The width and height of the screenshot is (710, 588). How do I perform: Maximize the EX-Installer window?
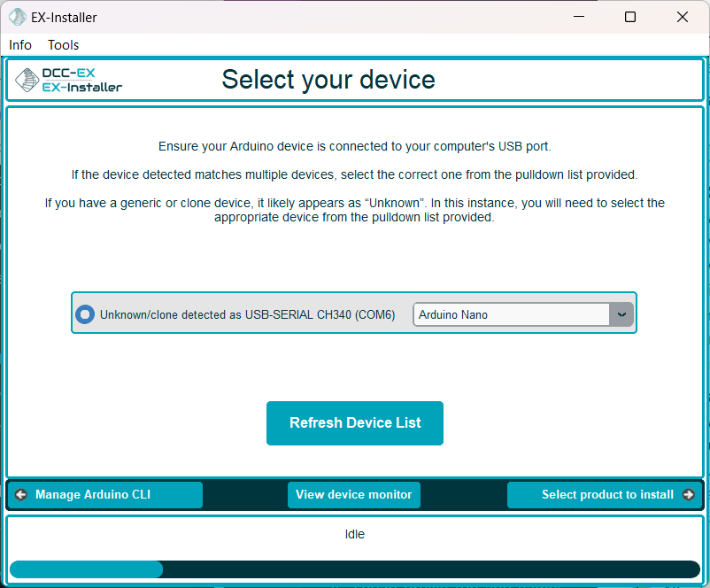630,17
